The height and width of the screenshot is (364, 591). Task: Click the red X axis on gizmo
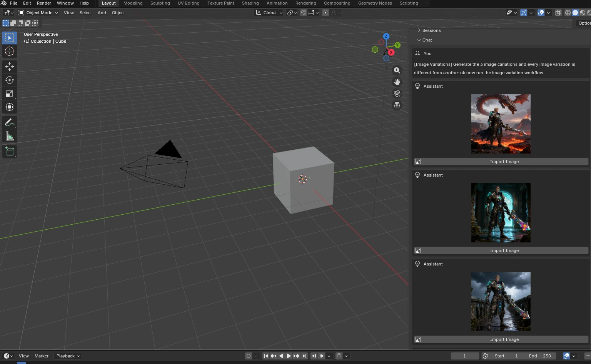391,52
